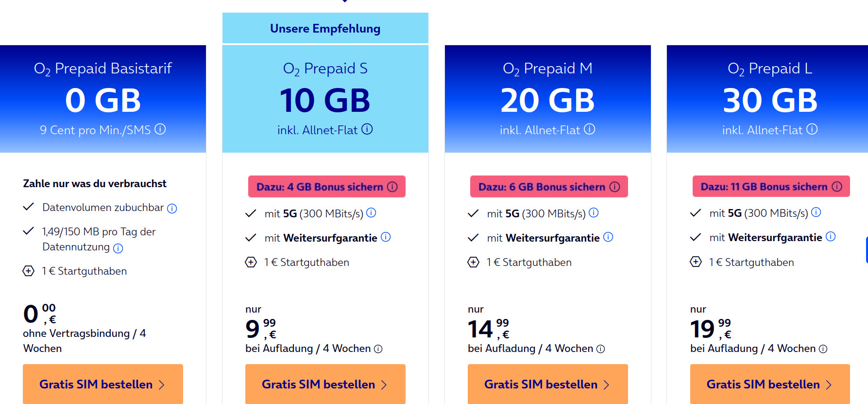Open 5G info icon in Prepaid L column
The height and width of the screenshot is (404, 868).
point(816,212)
